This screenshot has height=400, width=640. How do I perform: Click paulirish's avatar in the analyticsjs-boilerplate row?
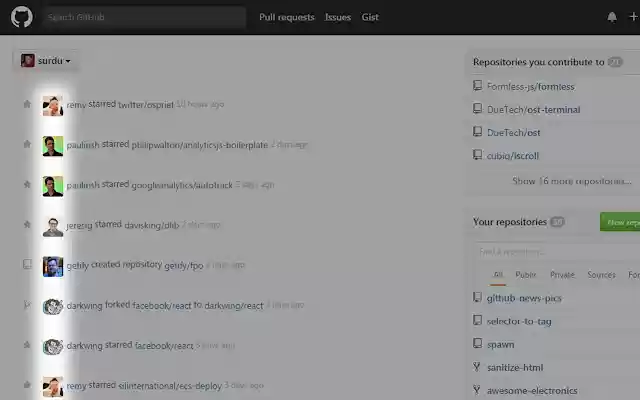[53, 146]
